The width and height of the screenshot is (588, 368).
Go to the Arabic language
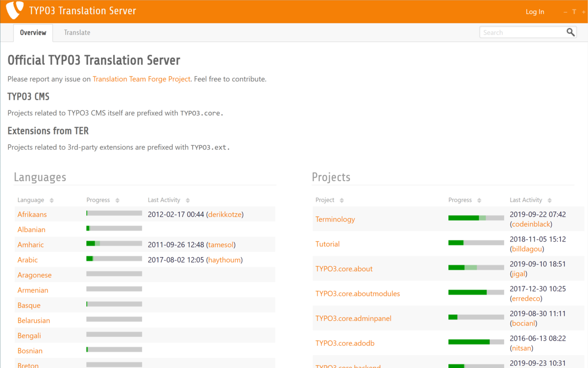click(x=27, y=260)
